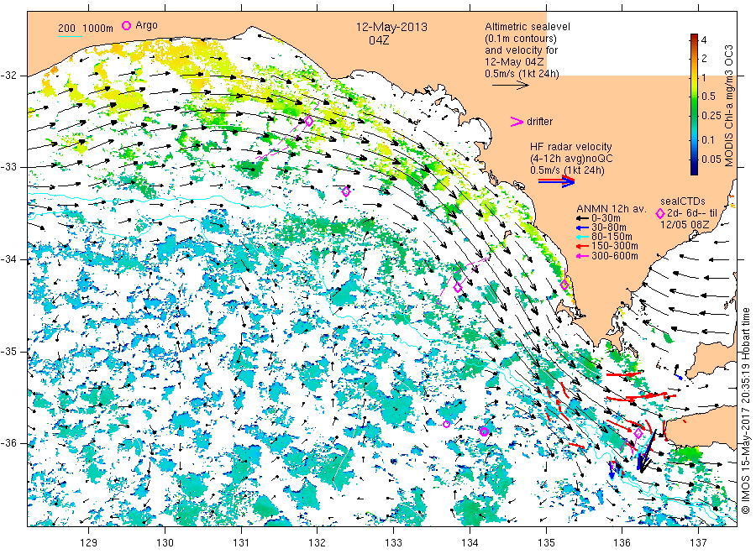Click the magenta diamond marker near 32.5S 132E
The width and height of the screenshot is (756, 554).
[308, 122]
